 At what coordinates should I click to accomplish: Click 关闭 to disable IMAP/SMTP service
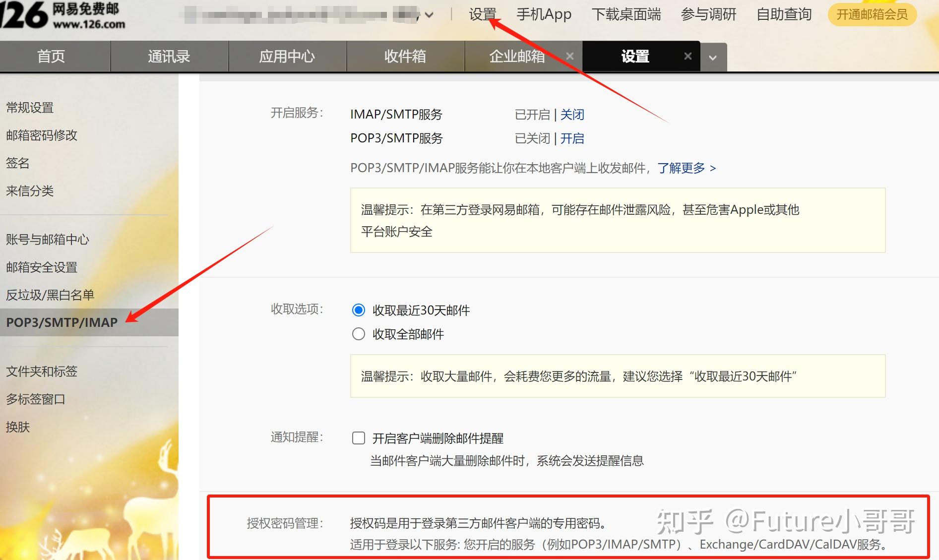tap(572, 115)
